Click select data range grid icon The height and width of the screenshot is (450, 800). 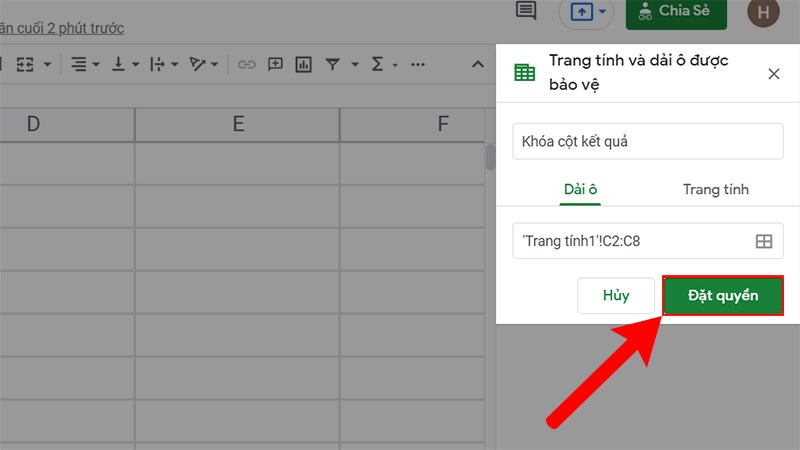pos(764,241)
